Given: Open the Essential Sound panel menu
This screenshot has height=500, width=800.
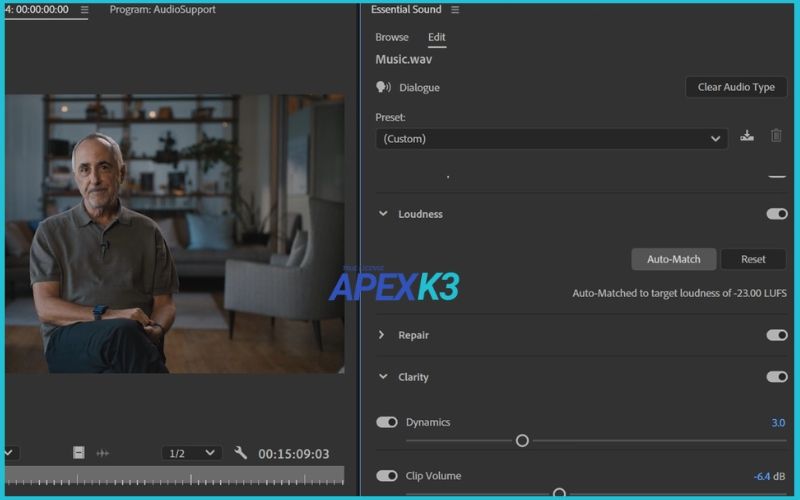Looking at the screenshot, I should click(456, 10).
